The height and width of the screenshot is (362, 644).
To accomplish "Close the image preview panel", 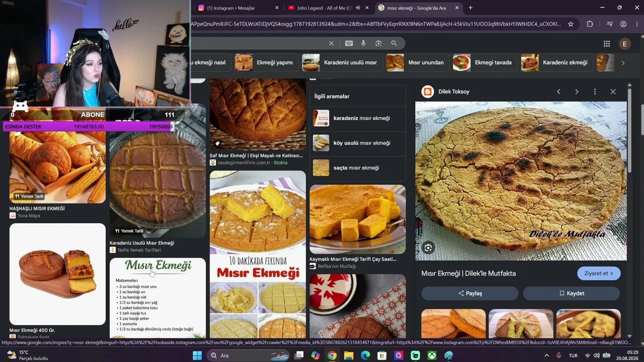I will pyautogui.click(x=613, y=92).
